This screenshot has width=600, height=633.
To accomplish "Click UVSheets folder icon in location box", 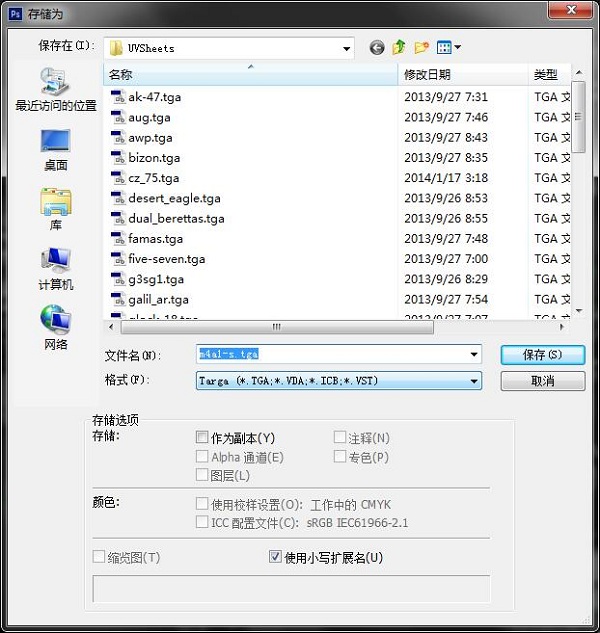I will (x=116, y=48).
